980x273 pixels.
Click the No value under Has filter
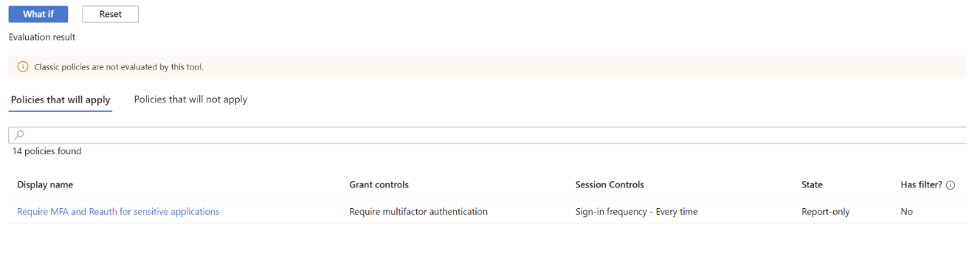906,212
